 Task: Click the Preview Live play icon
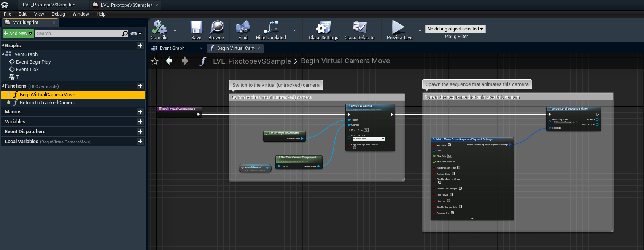[x=398, y=28]
